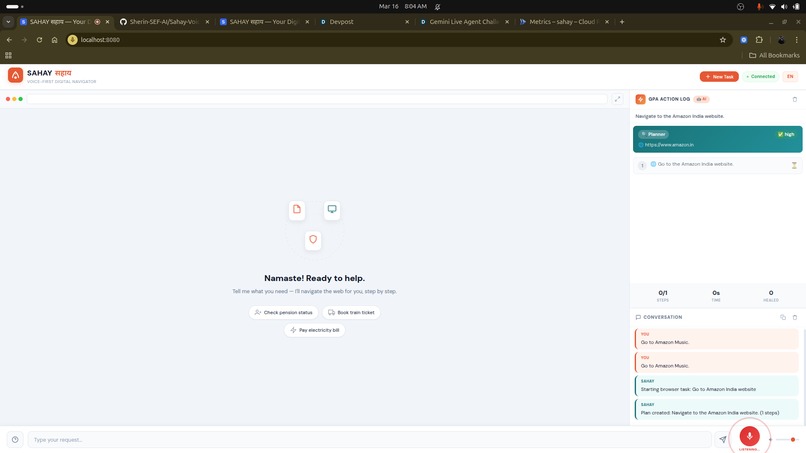Viewport: 806px width, 453px height.
Task: Close the Devpost tab
Action: click(x=407, y=22)
